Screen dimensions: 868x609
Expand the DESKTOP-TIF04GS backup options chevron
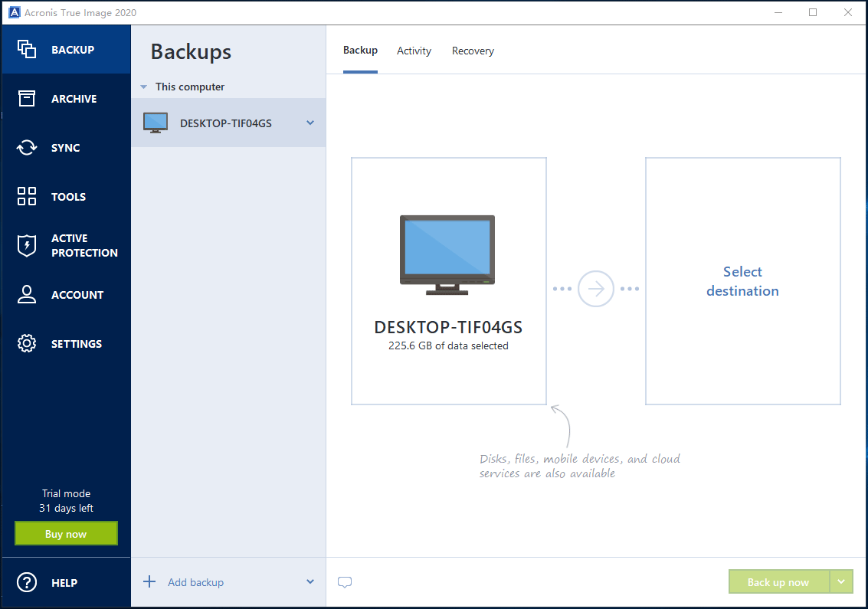click(310, 123)
